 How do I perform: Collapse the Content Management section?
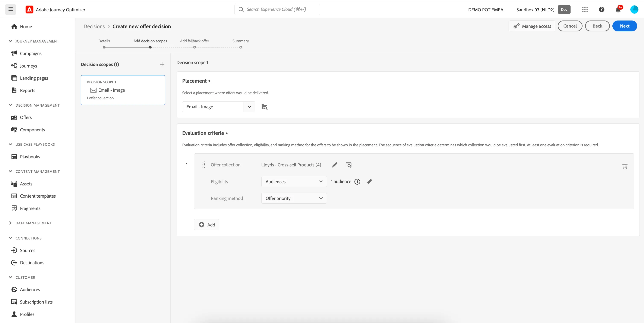coord(10,171)
